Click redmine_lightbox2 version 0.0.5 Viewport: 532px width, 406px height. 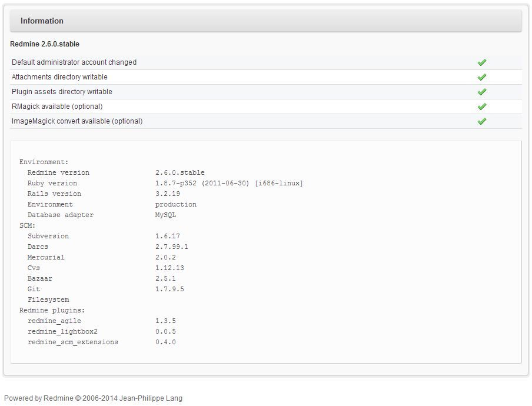coord(165,331)
